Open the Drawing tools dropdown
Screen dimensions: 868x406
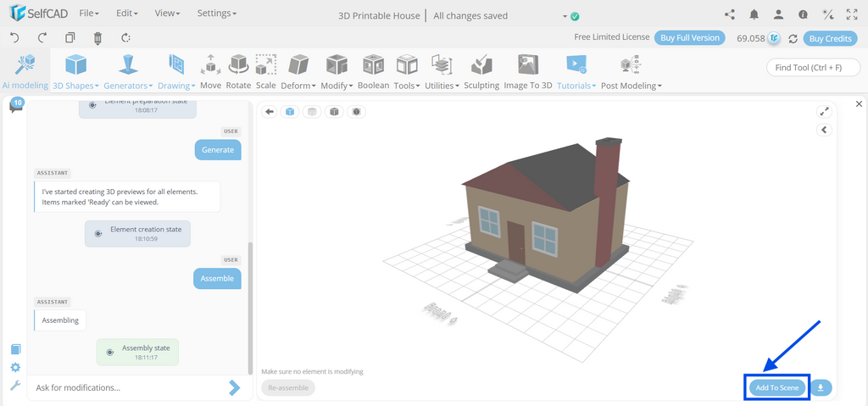click(176, 72)
